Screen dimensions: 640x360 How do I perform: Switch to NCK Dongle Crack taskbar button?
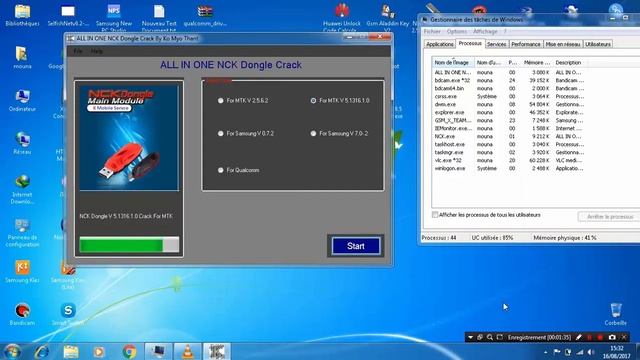217,351
